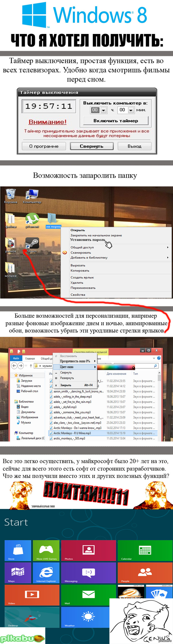Click the 'Включить таймер' button
This screenshot has height=644, width=173.
click(116, 121)
